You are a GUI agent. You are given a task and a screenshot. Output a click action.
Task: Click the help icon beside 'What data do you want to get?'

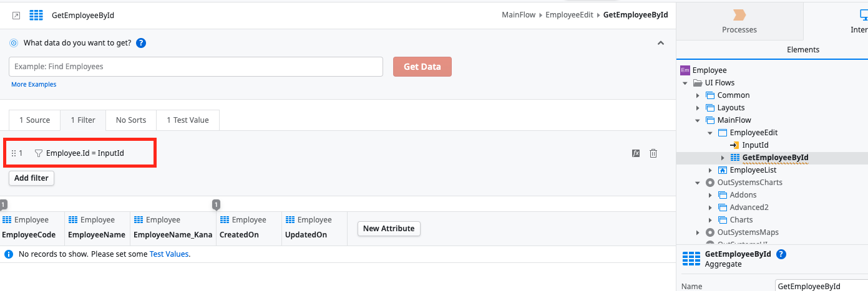(141, 43)
